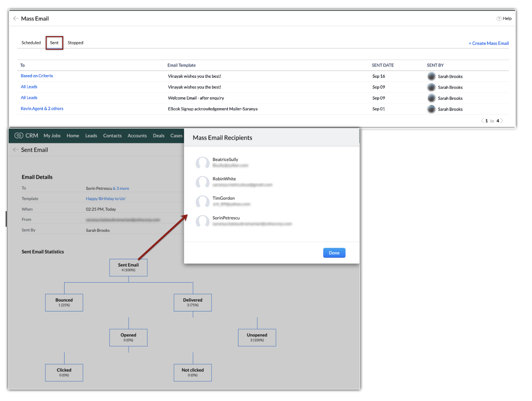Open Kevin Agent & 2 others recipients
Screen dimensions: 532x401
click(42, 109)
